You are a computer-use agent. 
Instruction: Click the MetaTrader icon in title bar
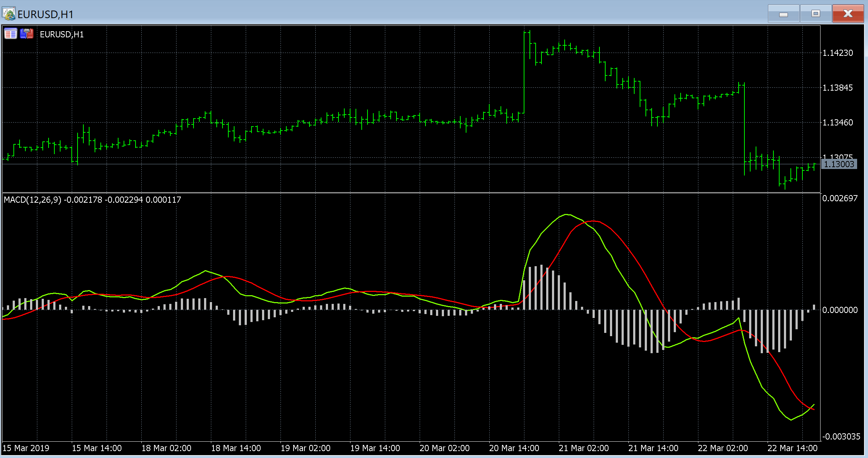9,14
